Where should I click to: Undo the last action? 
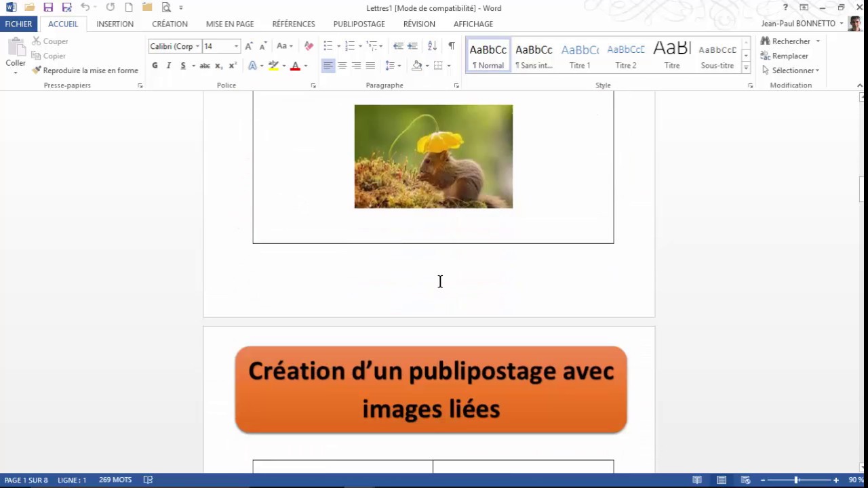pyautogui.click(x=85, y=7)
